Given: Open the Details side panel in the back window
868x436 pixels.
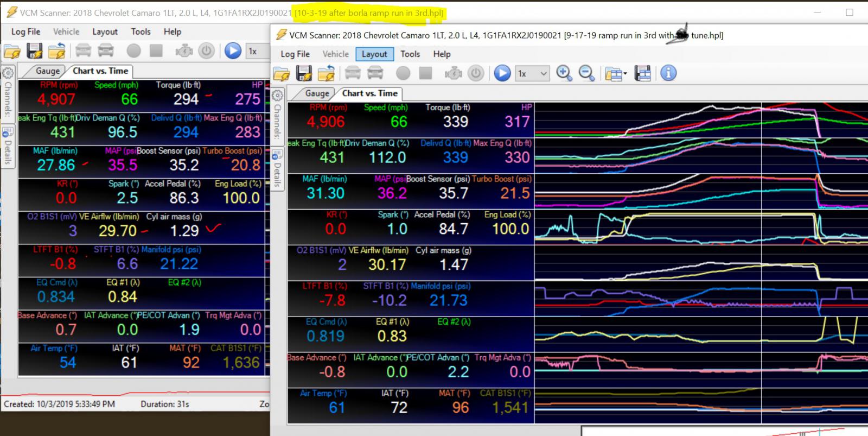Looking at the screenshot, I should (8, 146).
